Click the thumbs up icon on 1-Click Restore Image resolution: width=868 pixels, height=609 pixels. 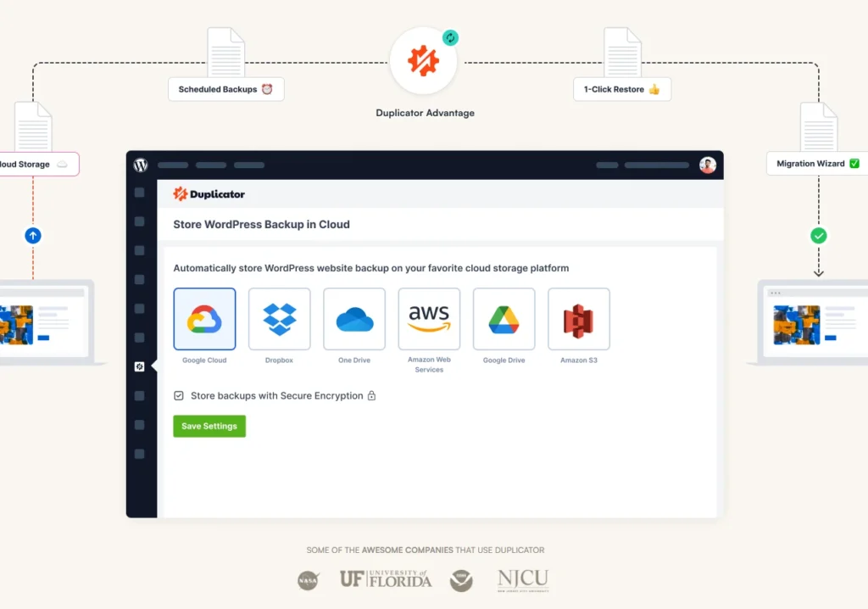[x=654, y=89]
